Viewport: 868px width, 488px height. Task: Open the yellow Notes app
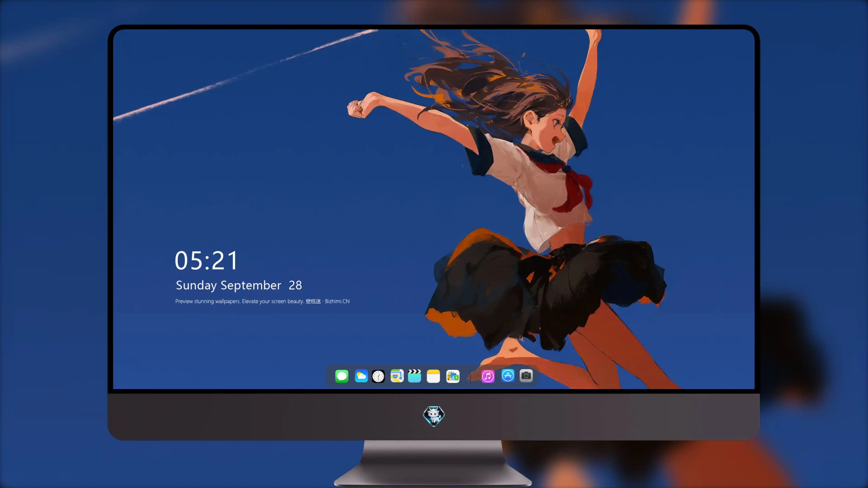point(433,376)
